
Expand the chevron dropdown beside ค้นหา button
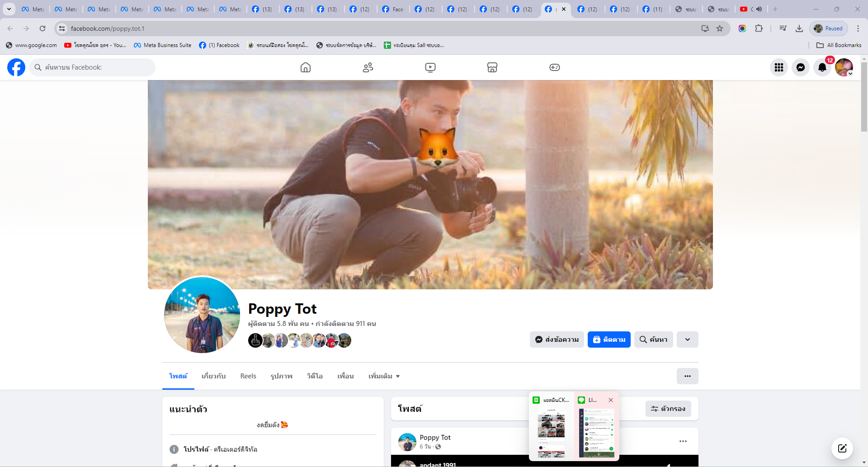[x=687, y=340]
